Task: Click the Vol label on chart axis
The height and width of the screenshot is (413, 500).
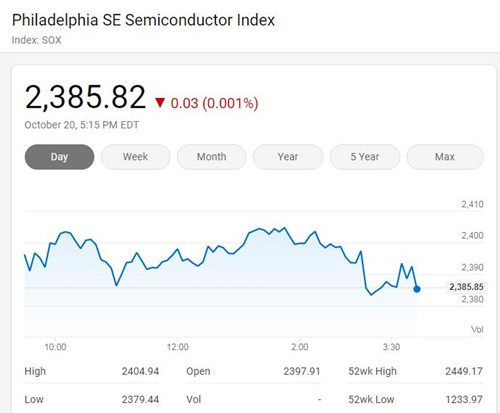Action: coord(477,330)
